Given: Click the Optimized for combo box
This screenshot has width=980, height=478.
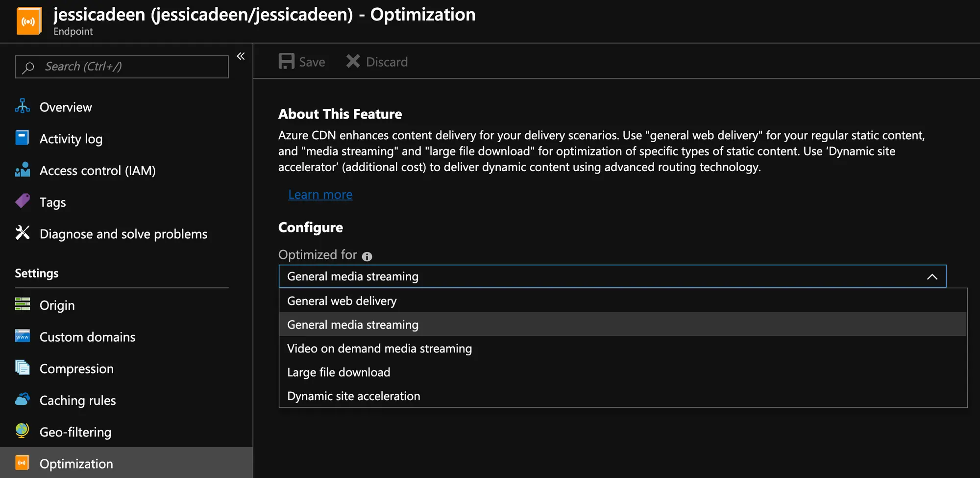Looking at the screenshot, I should [612, 276].
